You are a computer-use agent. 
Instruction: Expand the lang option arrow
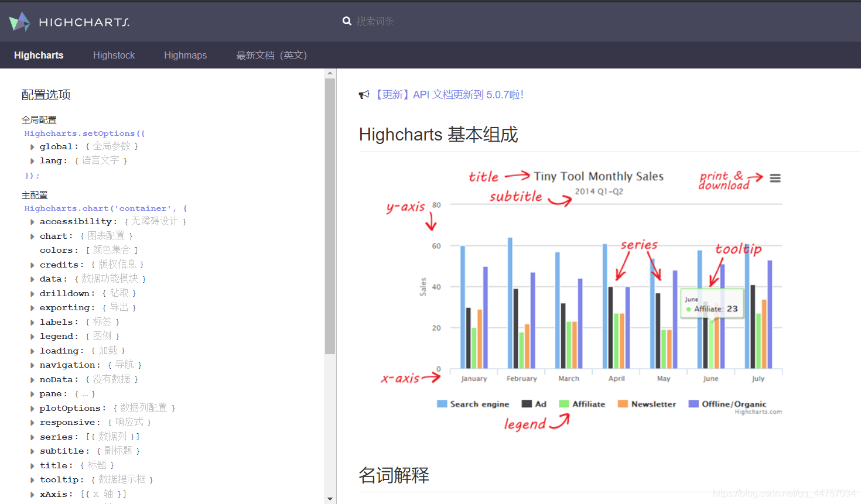click(32, 161)
